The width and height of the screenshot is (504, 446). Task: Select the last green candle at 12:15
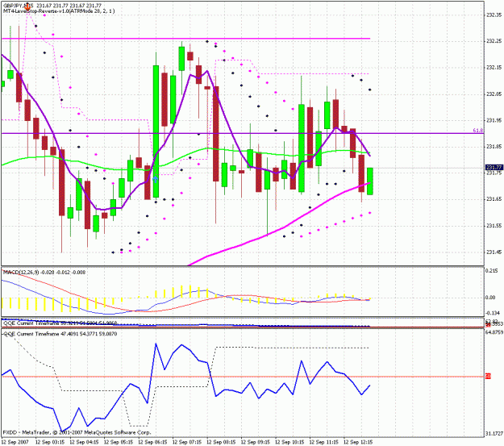370,181
